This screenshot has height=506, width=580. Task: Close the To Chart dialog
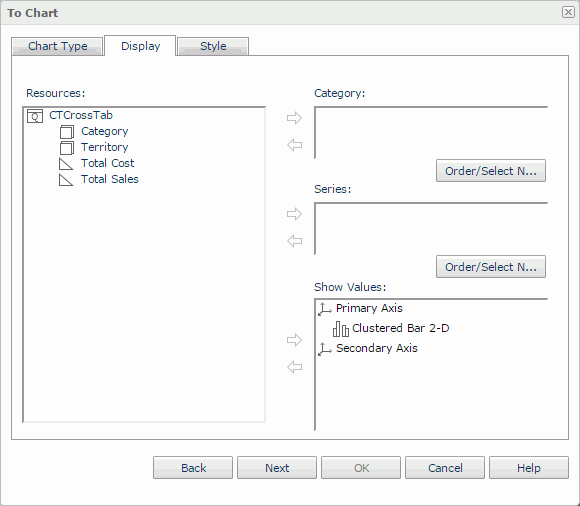[x=568, y=12]
